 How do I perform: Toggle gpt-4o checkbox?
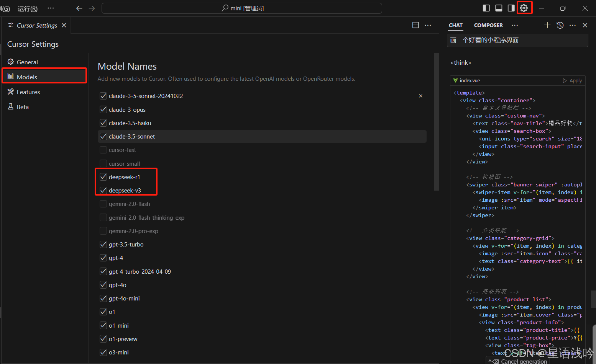click(x=103, y=285)
